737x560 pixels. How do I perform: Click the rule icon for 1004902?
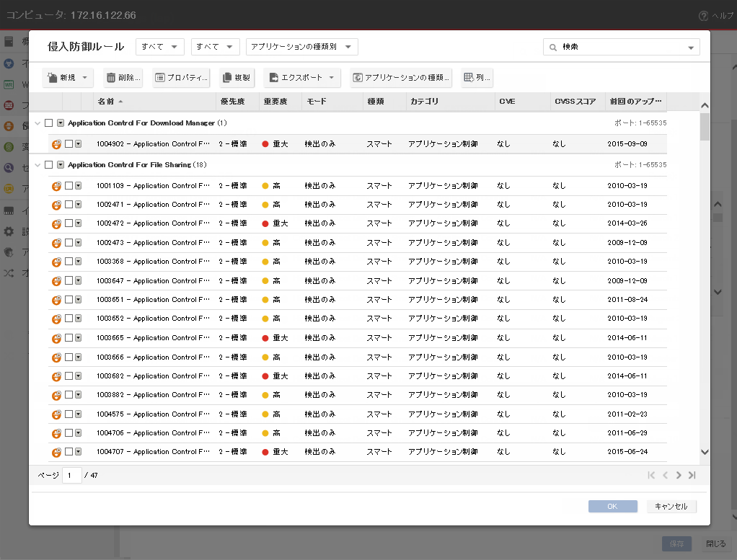click(x=56, y=144)
